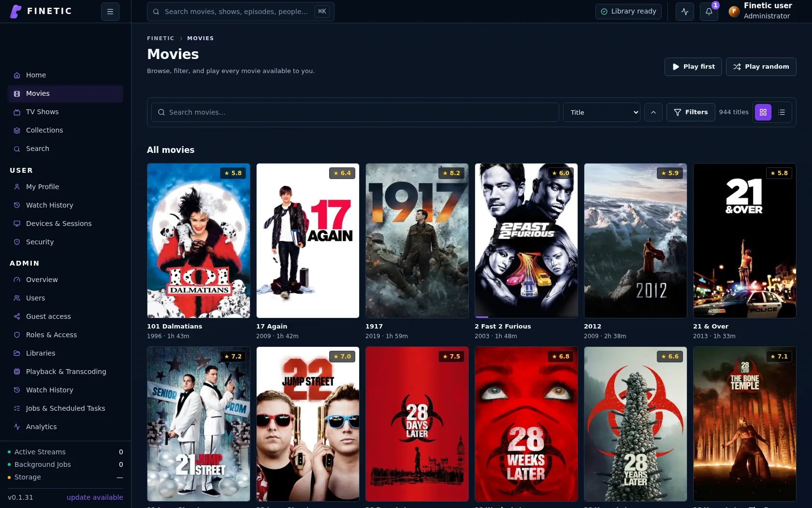Open admin Users page
Viewport: 812px width, 508px height.
(65, 298)
